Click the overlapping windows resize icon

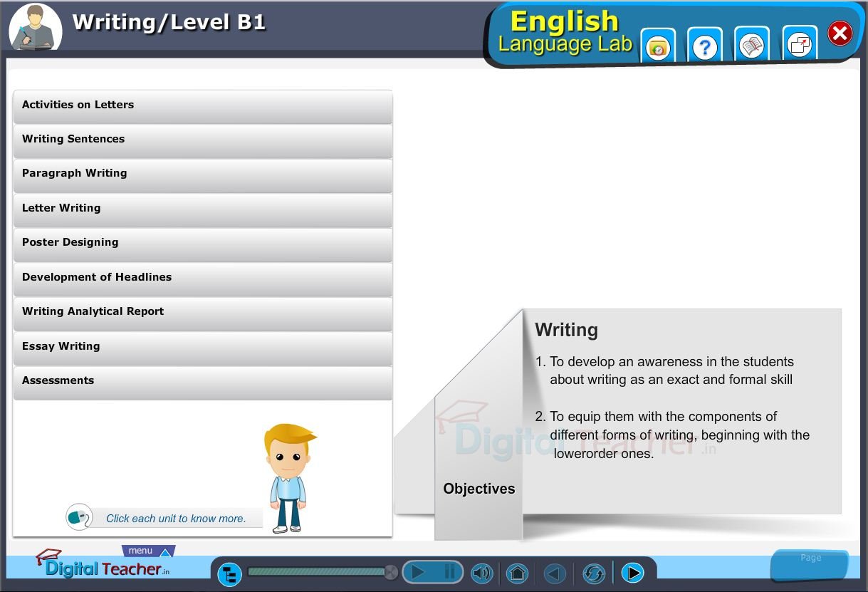click(800, 45)
